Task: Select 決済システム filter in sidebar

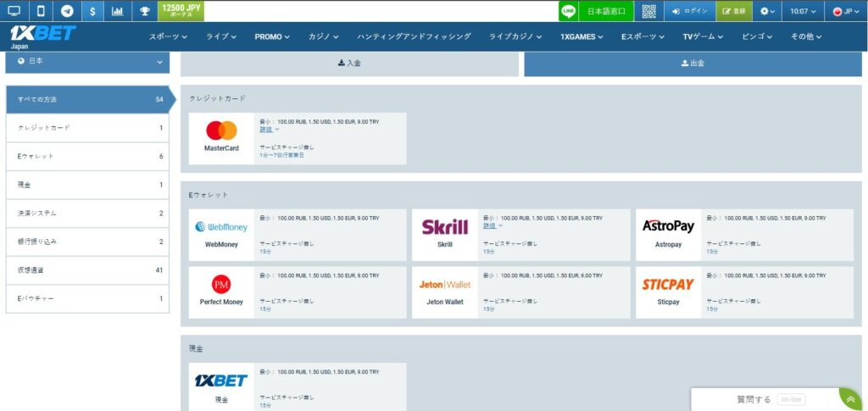Action: coord(87,214)
